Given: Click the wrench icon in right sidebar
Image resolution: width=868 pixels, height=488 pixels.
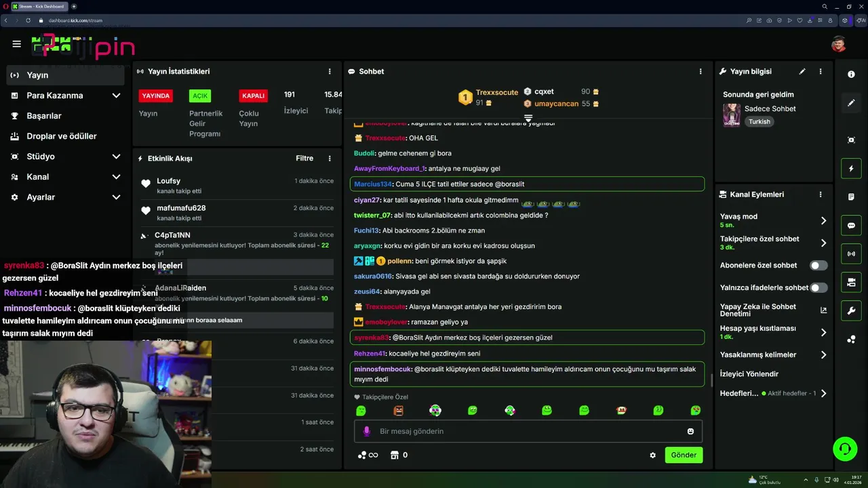Looking at the screenshot, I should (851, 311).
